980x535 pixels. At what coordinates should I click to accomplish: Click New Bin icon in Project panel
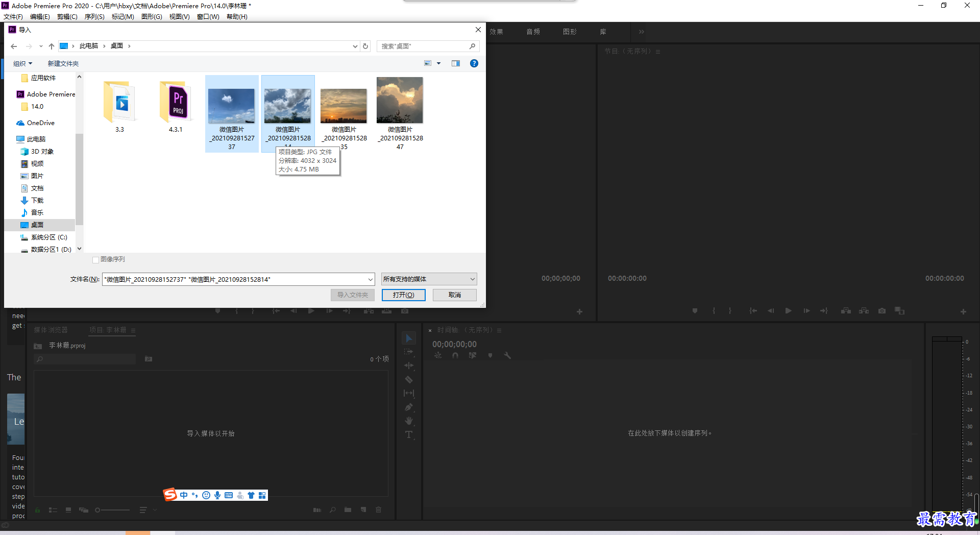pos(348,510)
